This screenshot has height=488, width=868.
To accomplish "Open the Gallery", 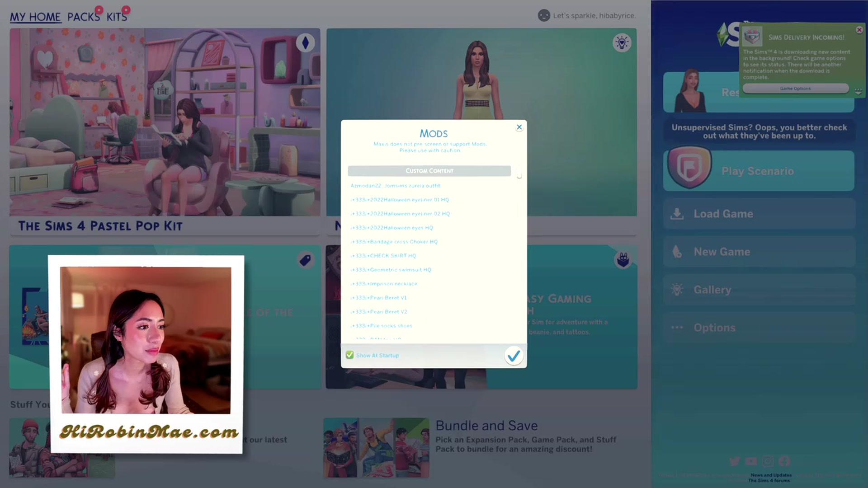I will pos(759,290).
